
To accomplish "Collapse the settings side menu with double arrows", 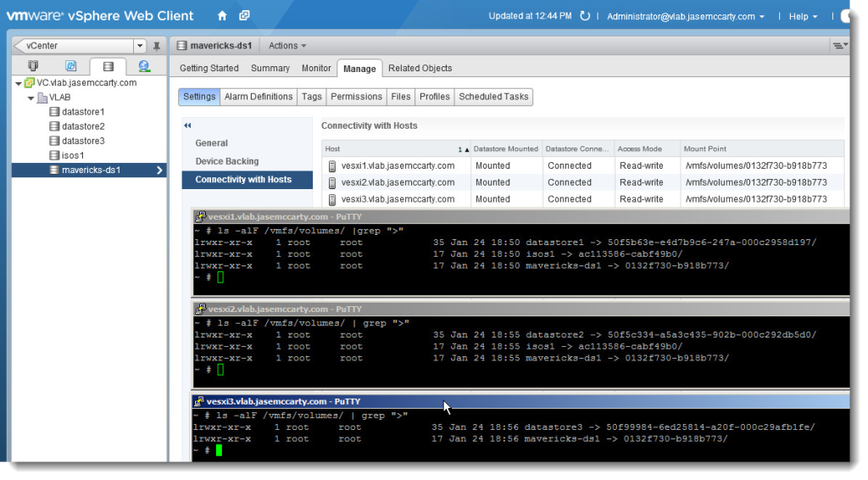I will tap(187, 126).
